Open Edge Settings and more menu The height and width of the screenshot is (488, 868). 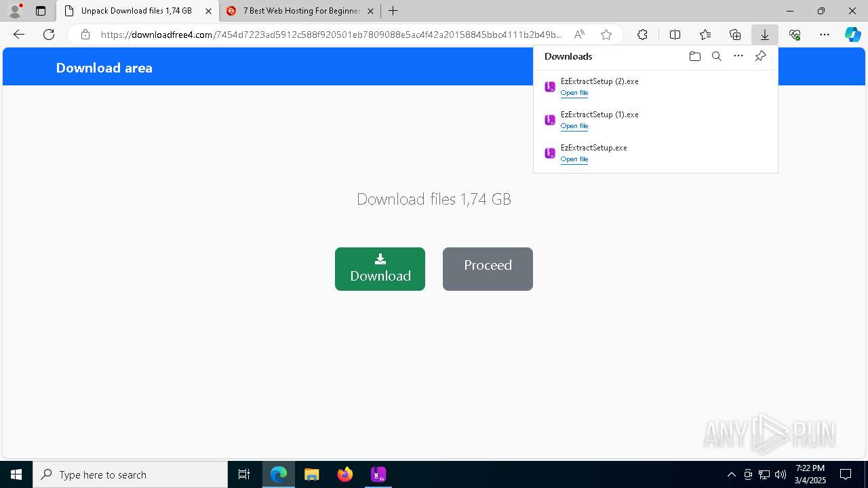click(825, 35)
